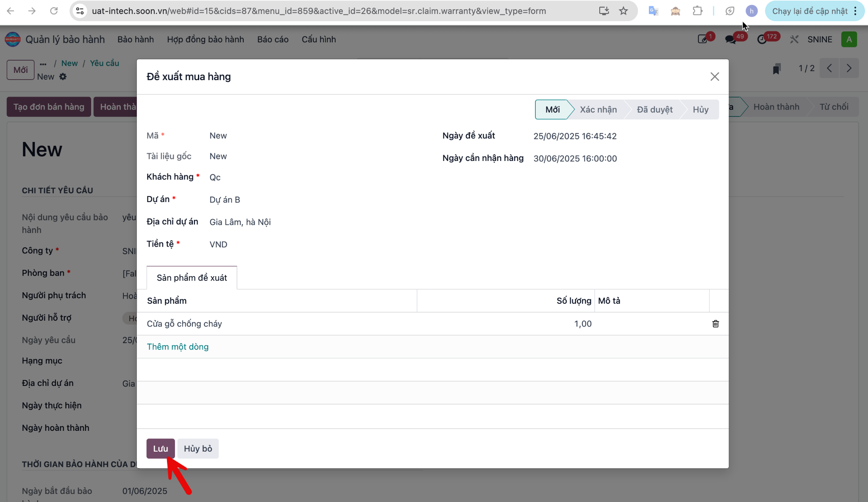Select the Đã duyệt status stage
Image resolution: width=868 pixels, height=502 pixels.
[654, 110]
